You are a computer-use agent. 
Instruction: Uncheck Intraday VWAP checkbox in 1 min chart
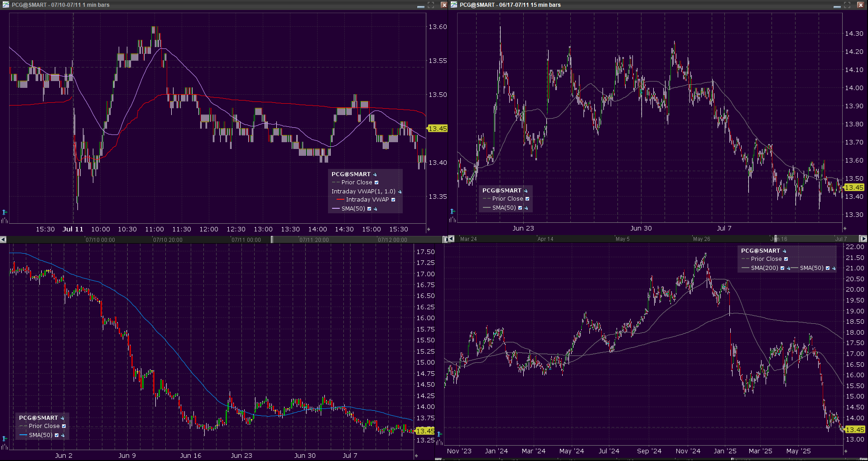[393, 200]
